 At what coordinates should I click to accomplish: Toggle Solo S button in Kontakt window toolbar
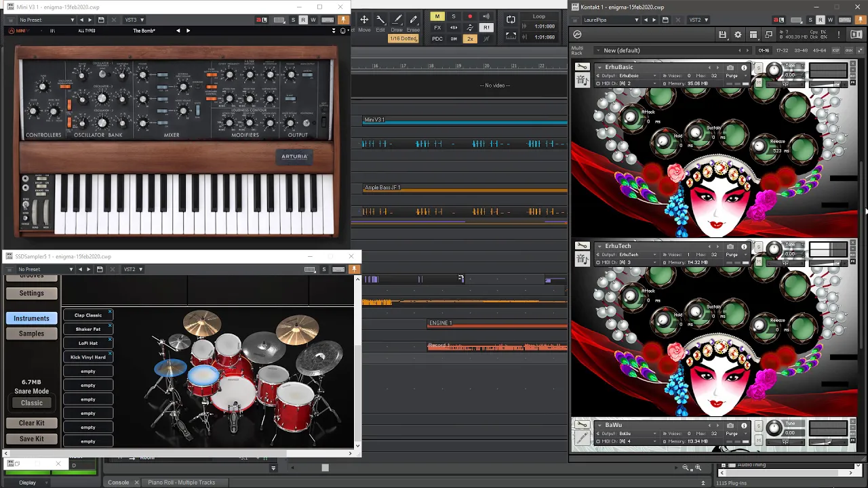pyautogui.click(x=810, y=20)
